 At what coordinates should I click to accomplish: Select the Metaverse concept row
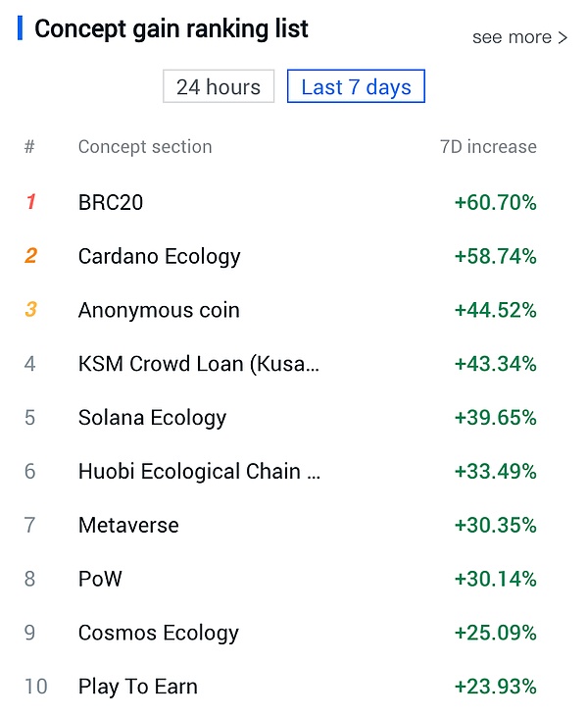point(128,525)
